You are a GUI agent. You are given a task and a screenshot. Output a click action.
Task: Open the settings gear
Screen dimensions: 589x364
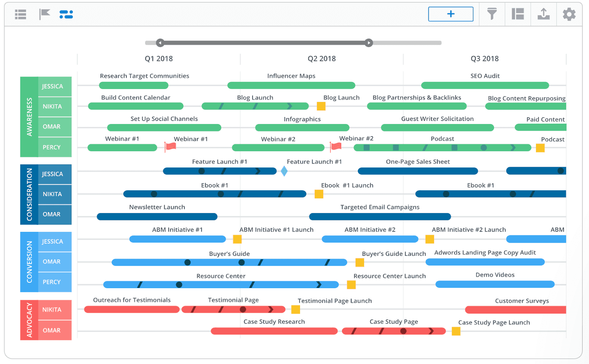point(569,14)
